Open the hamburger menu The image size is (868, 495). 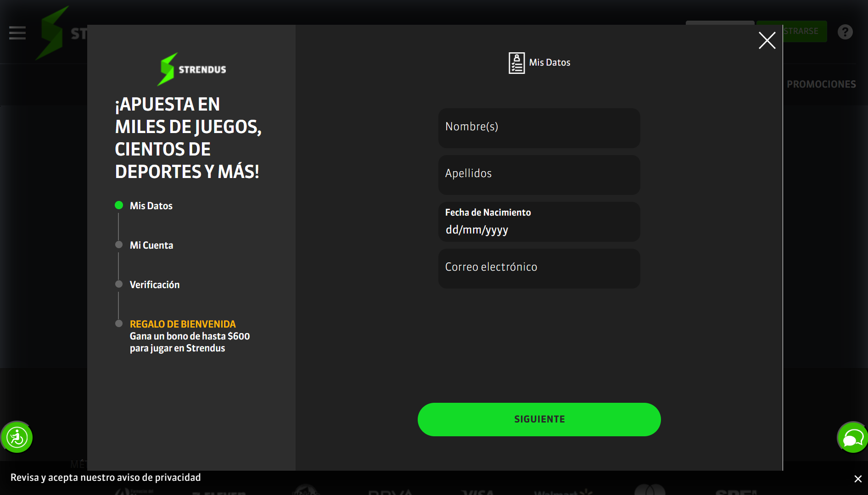pyautogui.click(x=17, y=33)
